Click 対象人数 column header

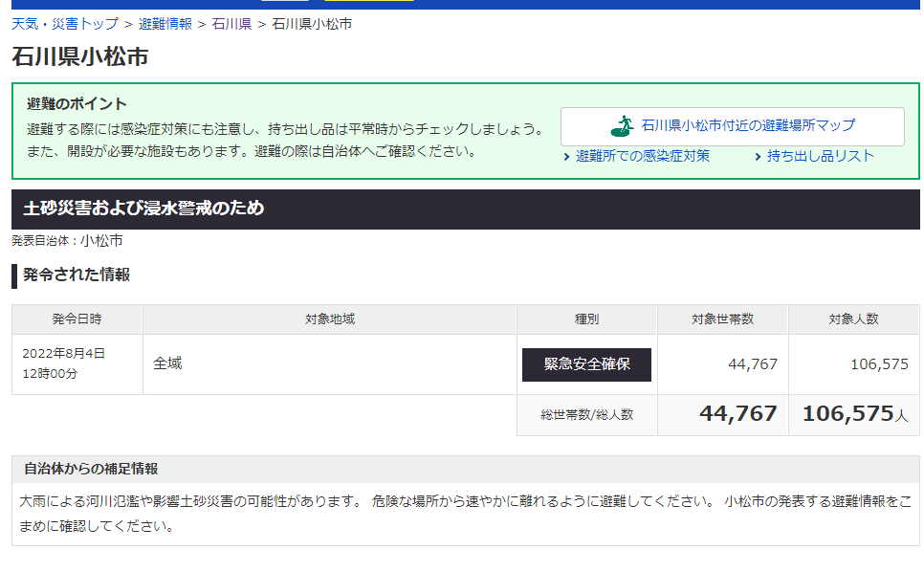pyautogui.click(x=854, y=319)
